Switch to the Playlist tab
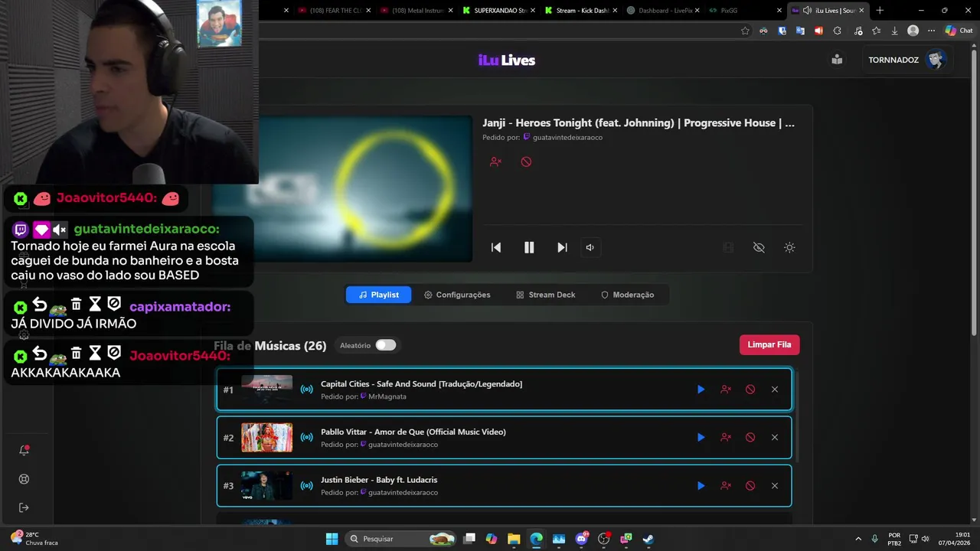 378,295
